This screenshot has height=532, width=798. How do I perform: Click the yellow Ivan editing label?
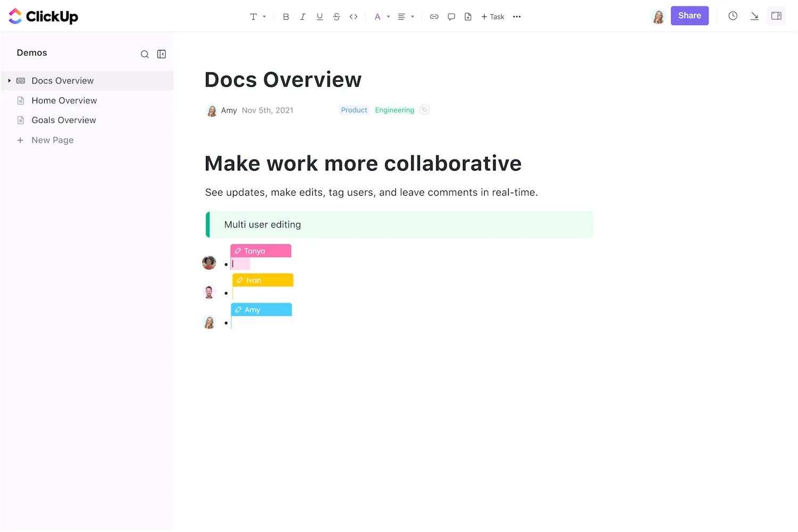point(263,280)
